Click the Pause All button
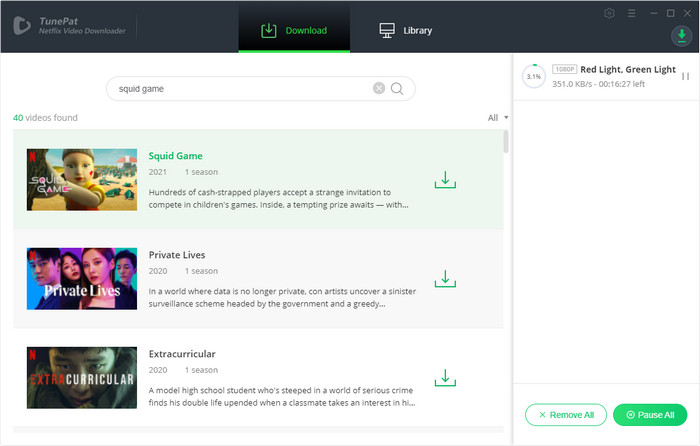This screenshot has width=700, height=446. click(x=650, y=415)
